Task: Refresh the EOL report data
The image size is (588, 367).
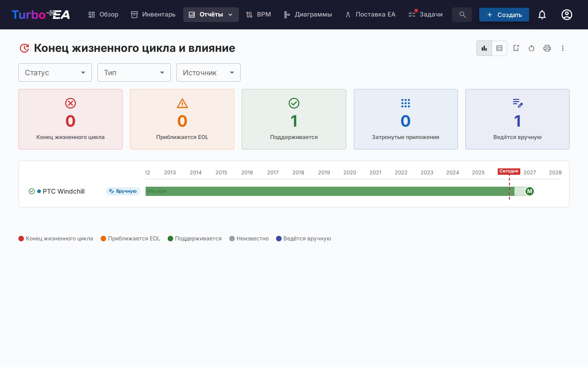Action: pyautogui.click(x=531, y=48)
